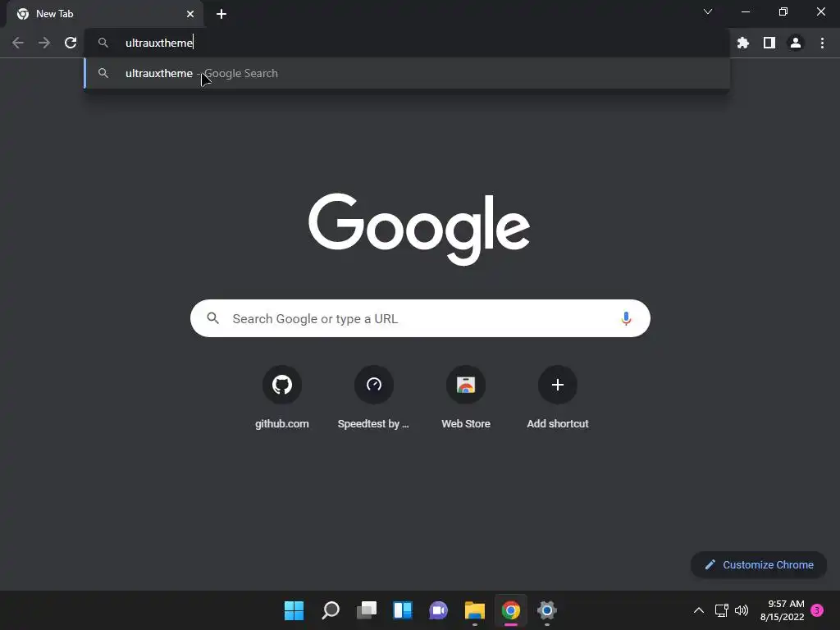Click the address bar with ultrauxtheme text
Viewport: 840px width, 630px height.
[407, 43]
